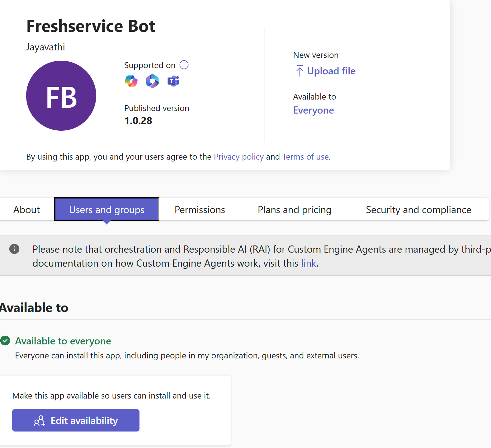Click the people icon on Edit availability

[x=40, y=421]
